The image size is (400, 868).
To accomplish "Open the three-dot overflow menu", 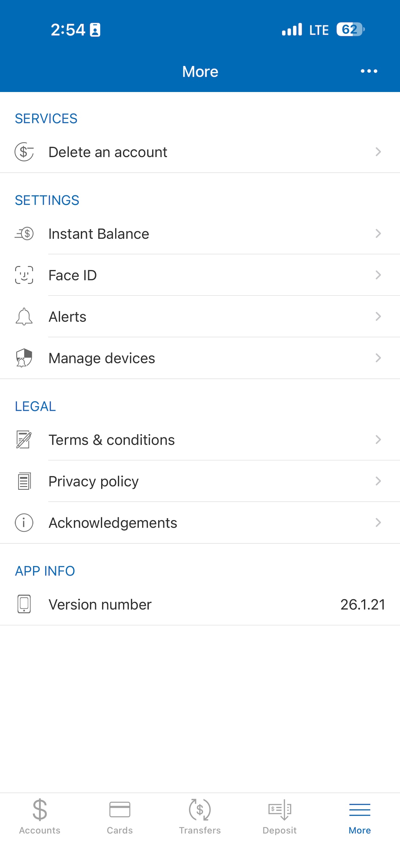I will (369, 71).
